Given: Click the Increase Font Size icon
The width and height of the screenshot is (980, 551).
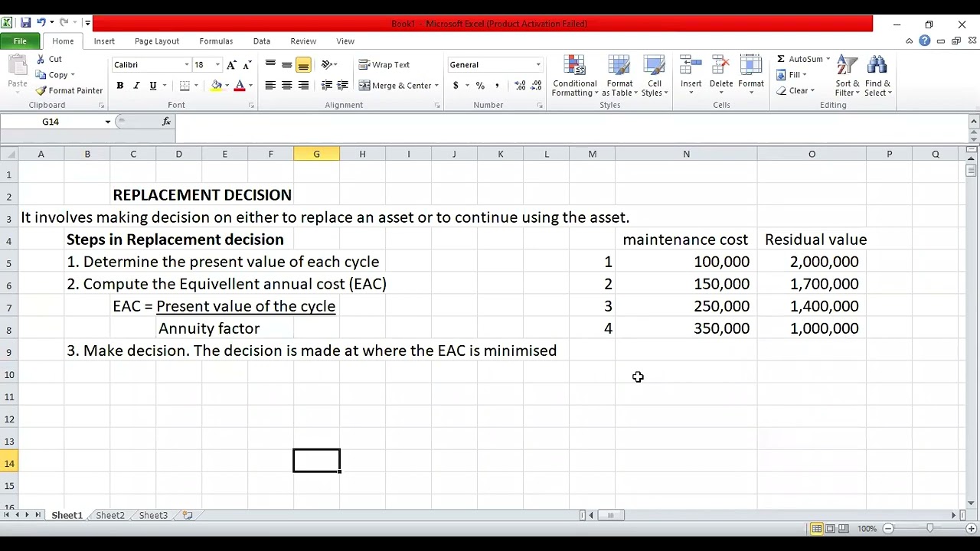Looking at the screenshot, I should point(231,65).
